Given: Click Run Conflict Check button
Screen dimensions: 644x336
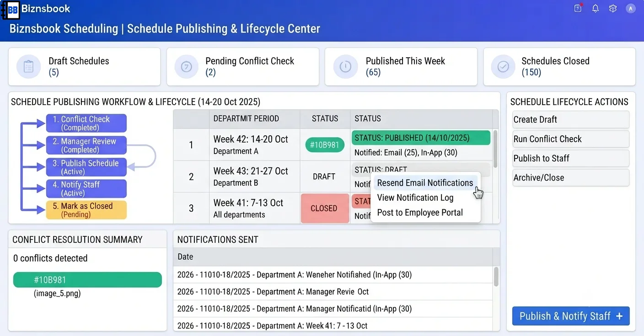Looking at the screenshot, I should pos(571,139).
